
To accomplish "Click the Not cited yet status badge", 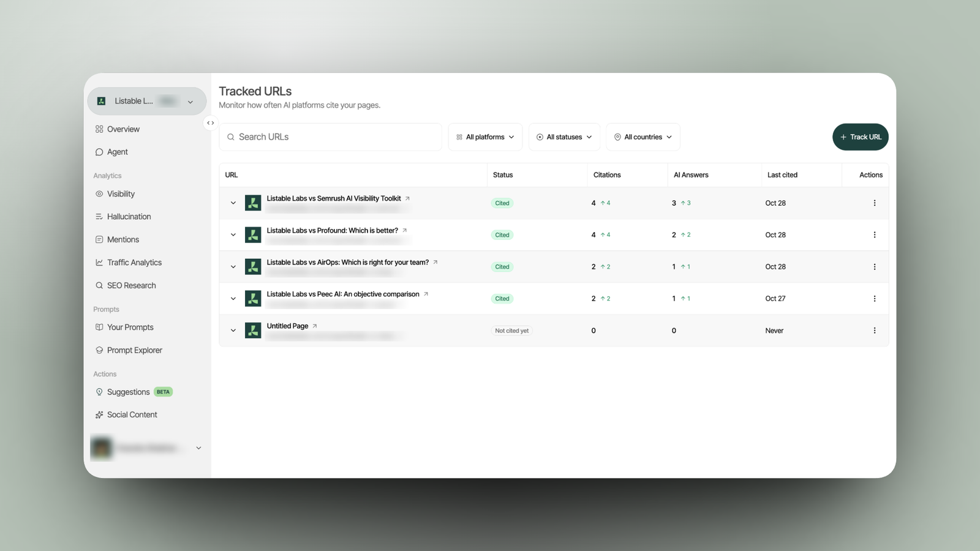I will [512, 331].
